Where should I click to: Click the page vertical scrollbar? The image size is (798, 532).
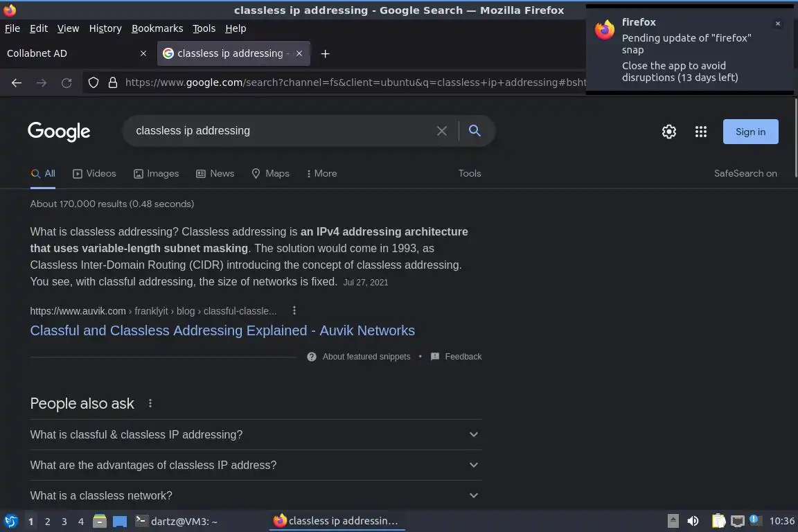pyautogui.click(x=795, y=137)
